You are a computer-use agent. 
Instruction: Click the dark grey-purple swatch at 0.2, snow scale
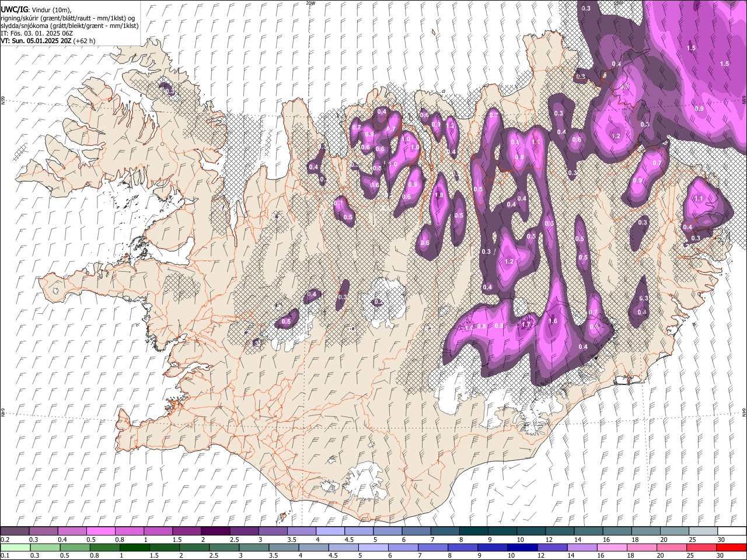tap(15, 531)
